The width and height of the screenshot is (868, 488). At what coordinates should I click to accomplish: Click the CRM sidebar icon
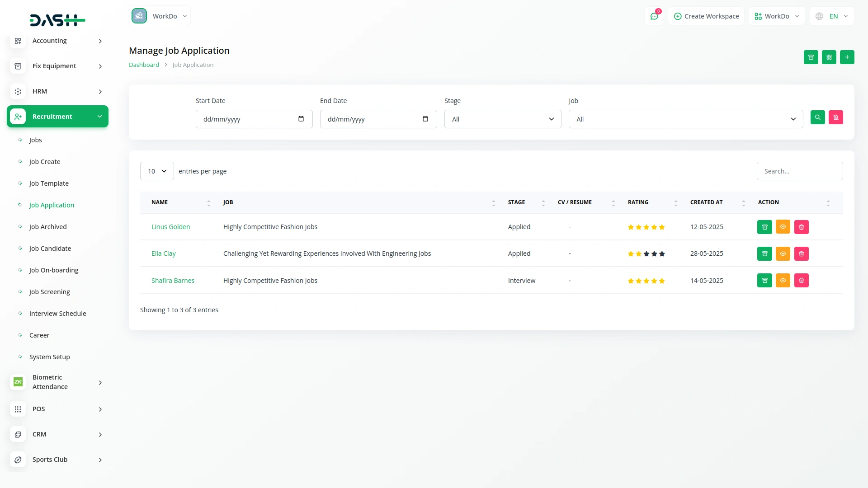18,435
